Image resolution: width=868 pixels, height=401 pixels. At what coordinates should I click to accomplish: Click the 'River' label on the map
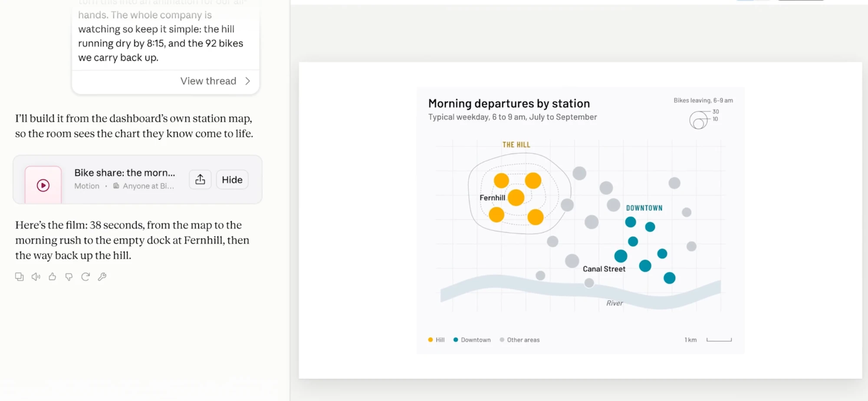coord(615,303)
